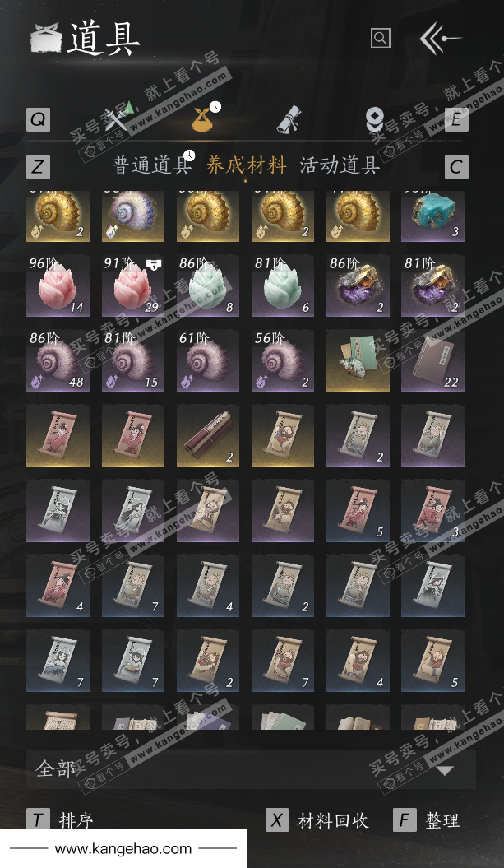Switch to 普通道具 tab
Screen dimensions: 504x868
click(x=151, y=165)
